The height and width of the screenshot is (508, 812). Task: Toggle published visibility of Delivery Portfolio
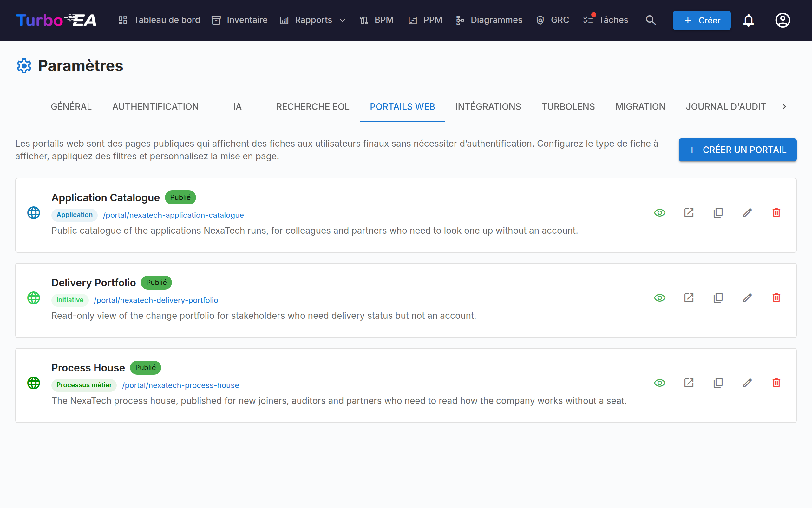[660, 298]
